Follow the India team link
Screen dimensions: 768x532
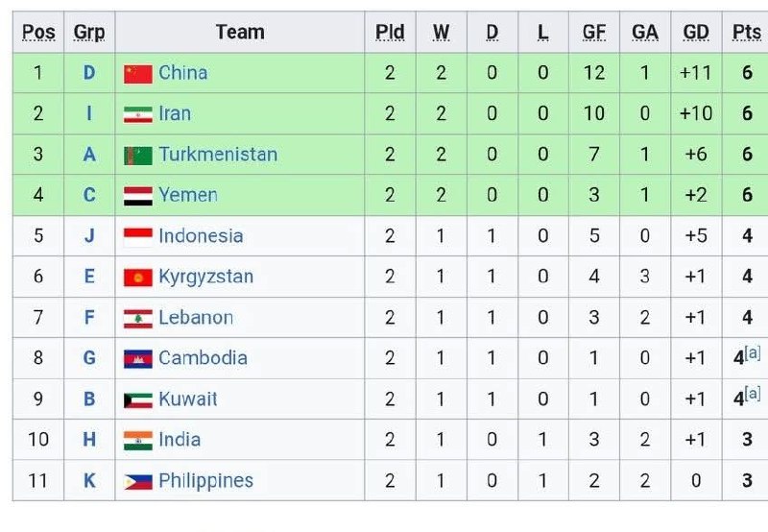180,440
